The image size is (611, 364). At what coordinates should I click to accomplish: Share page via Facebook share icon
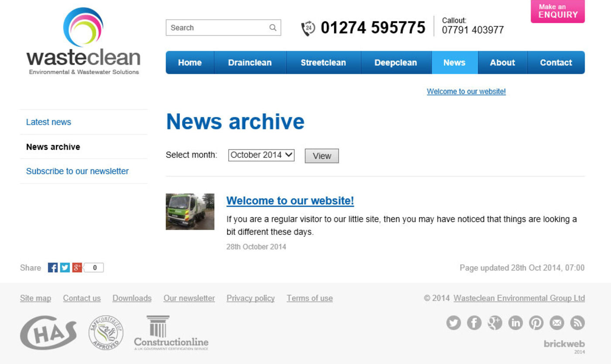pyautogui.click(x=53, y=268)
